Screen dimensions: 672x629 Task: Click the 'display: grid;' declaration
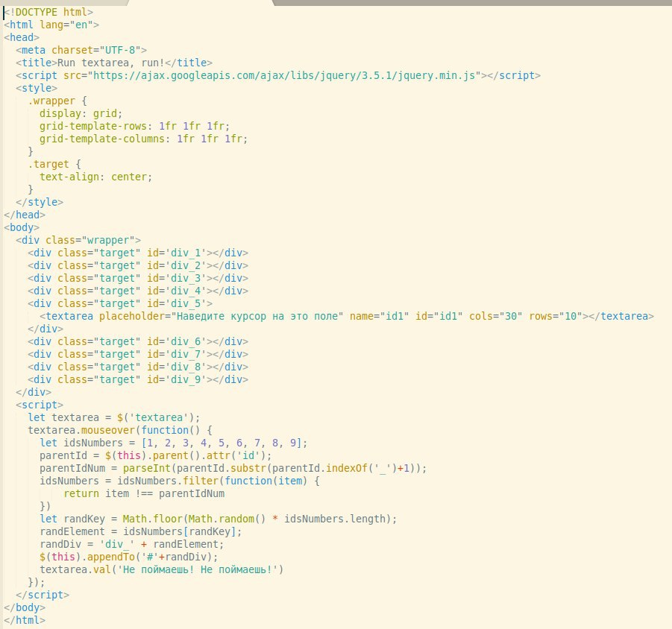click(81, 113)
